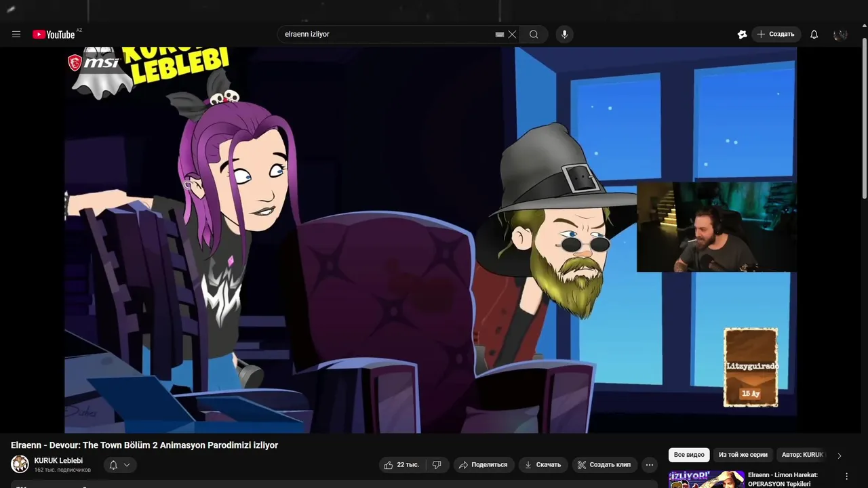Select the Автор: KURUK chip

tap(802, 455)
